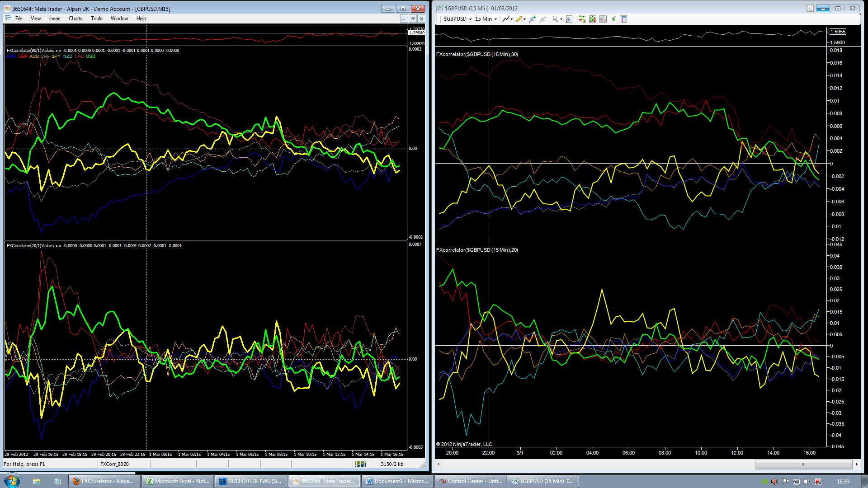Open the Action Center flag tray icon

point(786,482)
